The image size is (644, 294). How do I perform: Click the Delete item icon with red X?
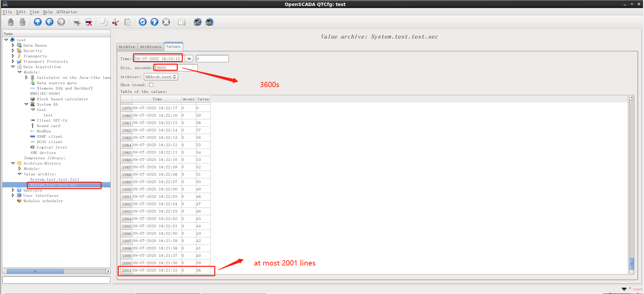coord(89,22)
